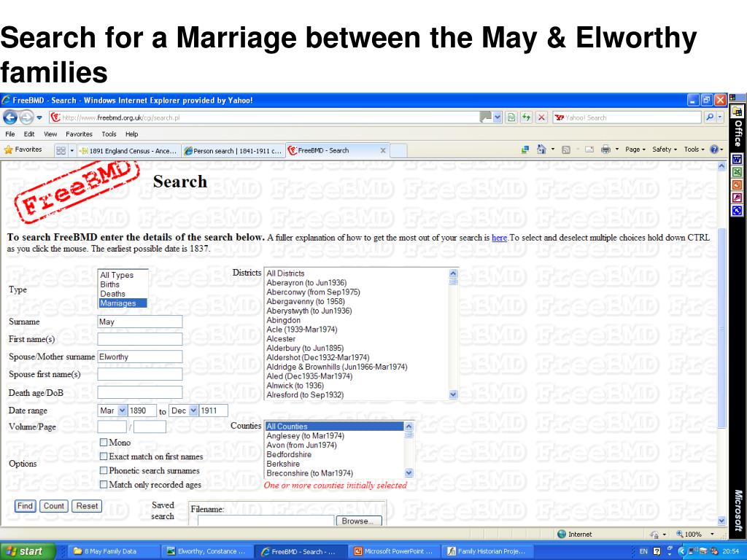This screenshot has width=747, height=560.
Task: Click the Yahoo search magnifier icon
Action: (709, 117)
